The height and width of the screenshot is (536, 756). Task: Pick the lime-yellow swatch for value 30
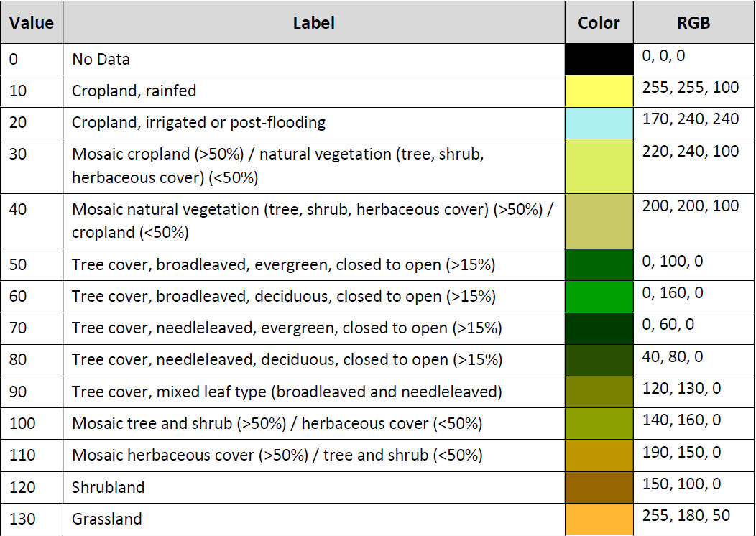click(x=599, y=166)
